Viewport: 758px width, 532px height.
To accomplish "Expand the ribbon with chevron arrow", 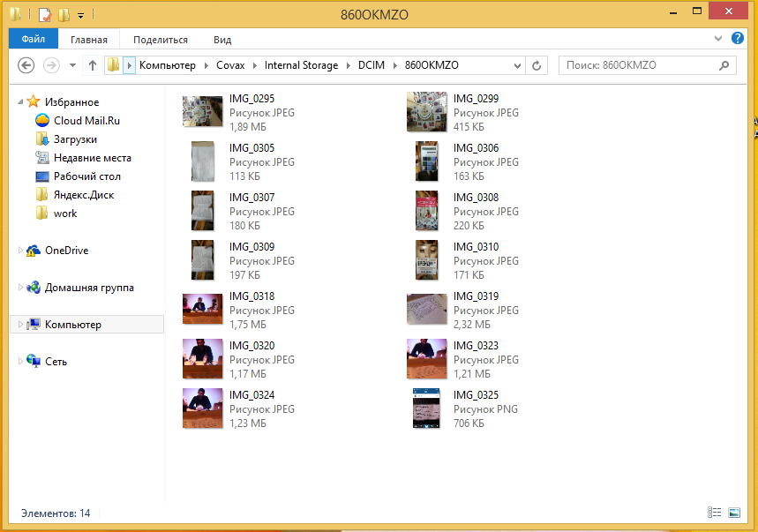I will coord(718,39).
